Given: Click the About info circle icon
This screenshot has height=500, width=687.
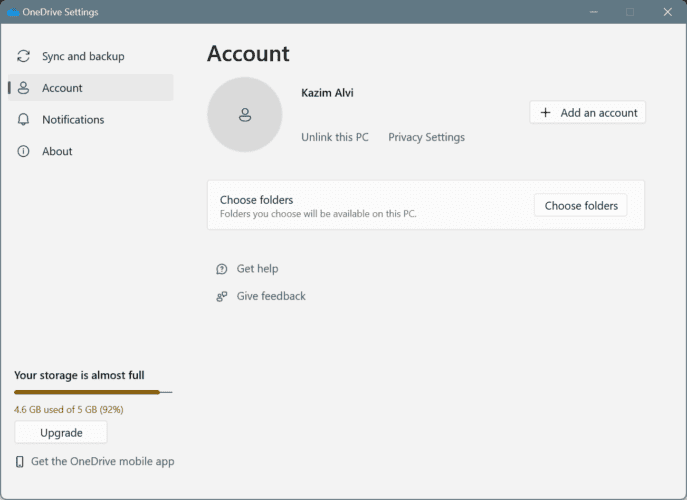Looking at the screenshot, I should pyautogui.click(x=24, y=151).
